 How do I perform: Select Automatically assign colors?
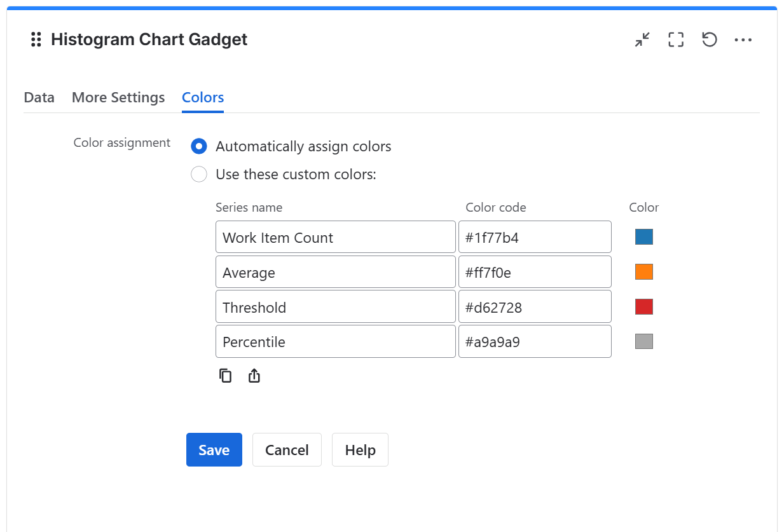pos(199,146)
